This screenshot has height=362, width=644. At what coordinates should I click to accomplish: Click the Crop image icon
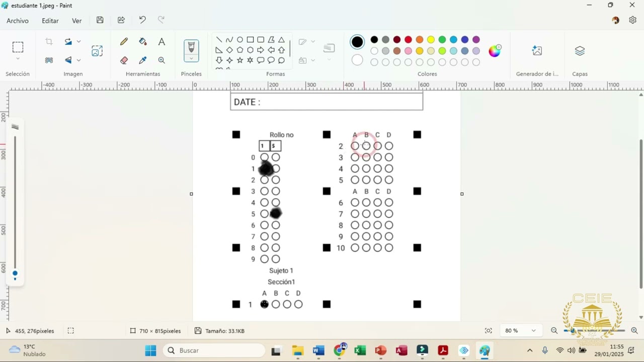click(x=49, y=42)
